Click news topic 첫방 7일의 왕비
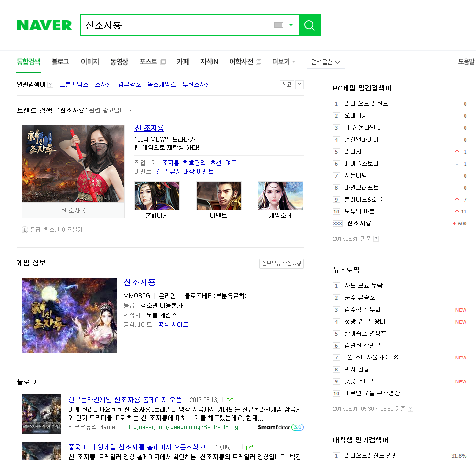 365,322
